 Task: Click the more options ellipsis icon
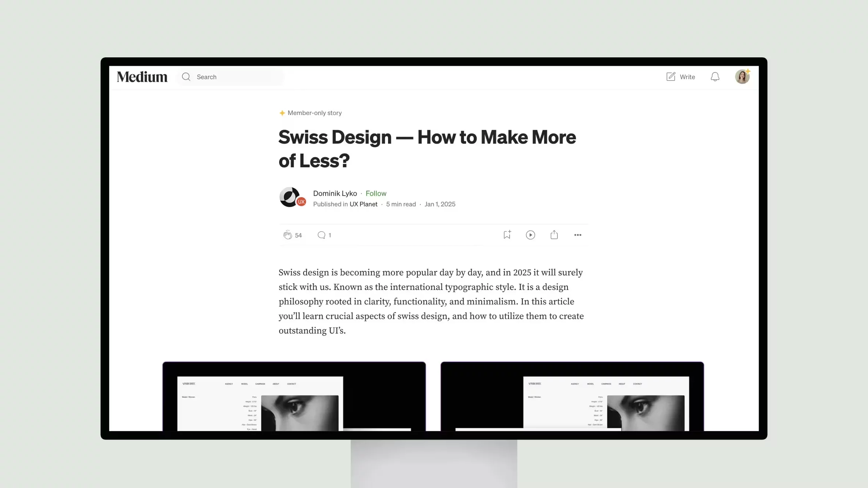(x=578, y=235)
